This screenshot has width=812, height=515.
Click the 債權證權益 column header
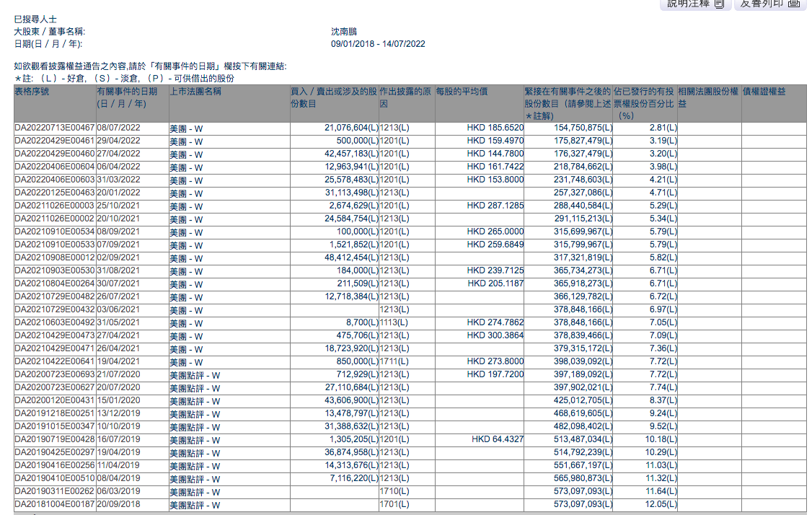764,92
